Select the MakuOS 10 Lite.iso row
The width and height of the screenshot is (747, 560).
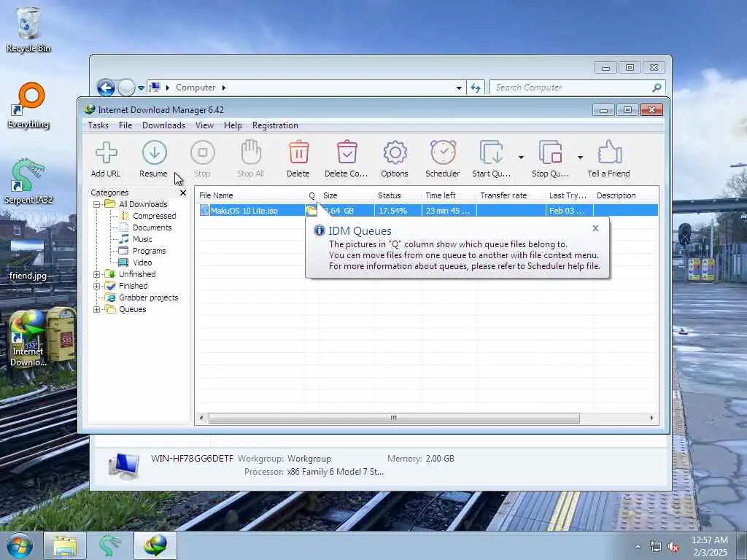pyautogui.click(x=427, y=211)
